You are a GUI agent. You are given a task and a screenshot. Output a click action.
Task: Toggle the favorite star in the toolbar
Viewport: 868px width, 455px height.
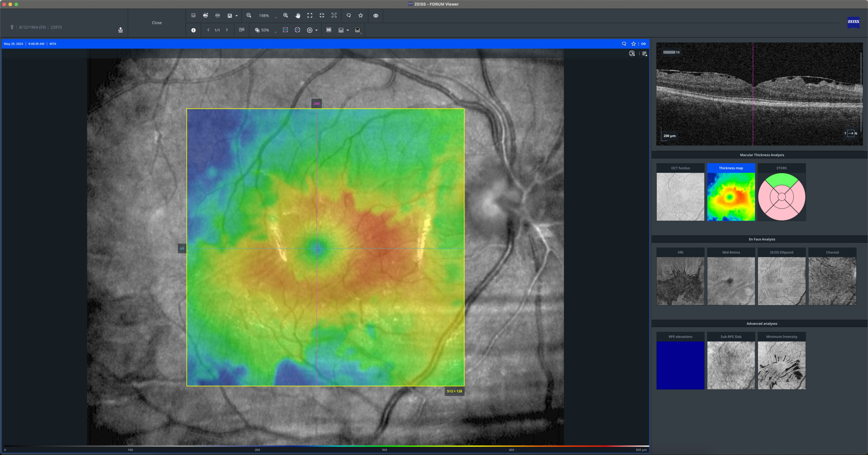[x=361, y=15]
